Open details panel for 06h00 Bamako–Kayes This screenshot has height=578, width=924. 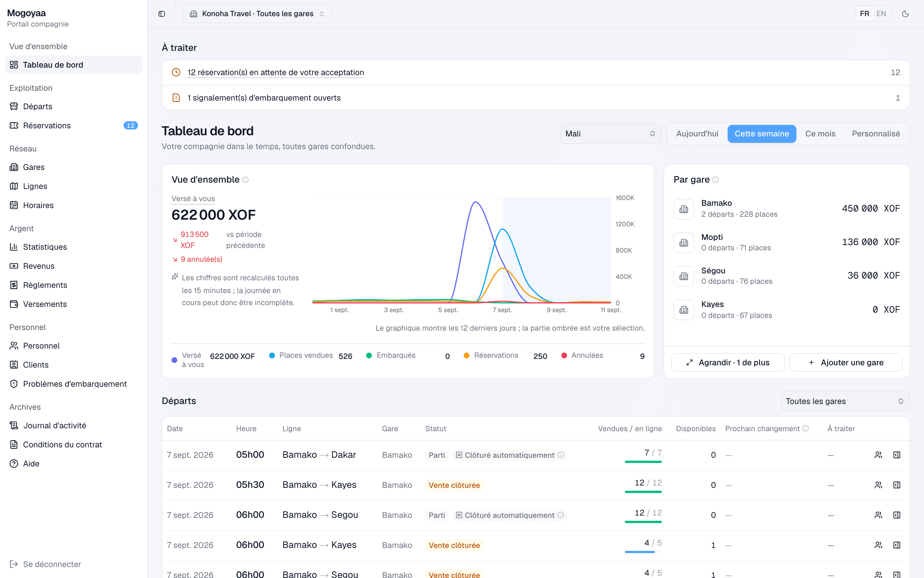coord(897,545)
